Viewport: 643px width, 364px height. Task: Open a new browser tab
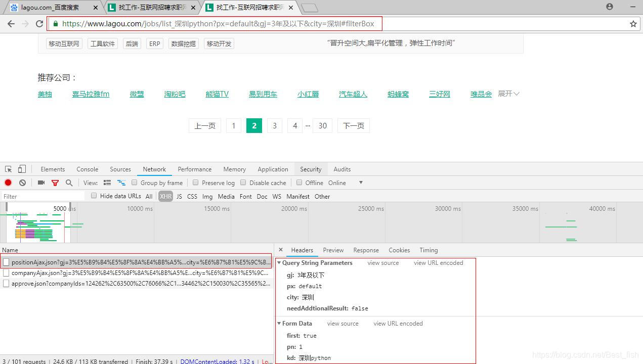[x=309, y=8]
